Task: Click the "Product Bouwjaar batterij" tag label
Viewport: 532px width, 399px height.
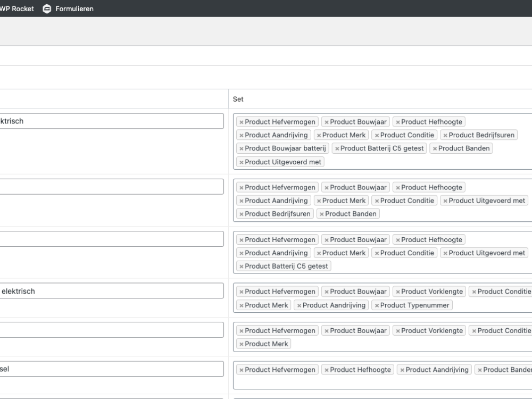Action: (286, 148)
